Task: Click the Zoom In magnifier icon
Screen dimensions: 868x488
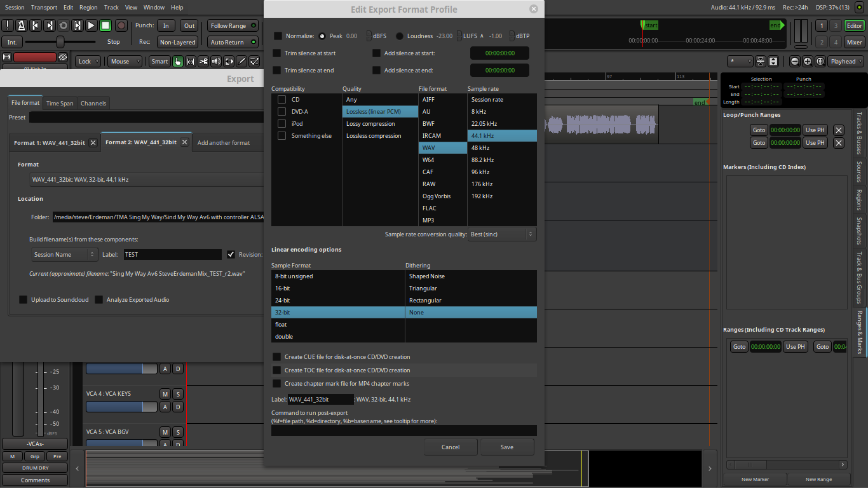Action: 808,62
